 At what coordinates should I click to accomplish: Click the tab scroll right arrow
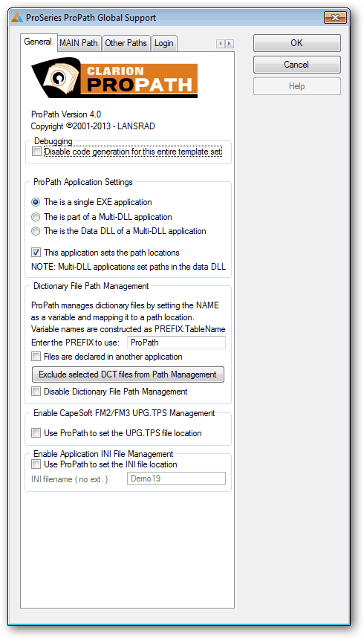click(230, 44)
